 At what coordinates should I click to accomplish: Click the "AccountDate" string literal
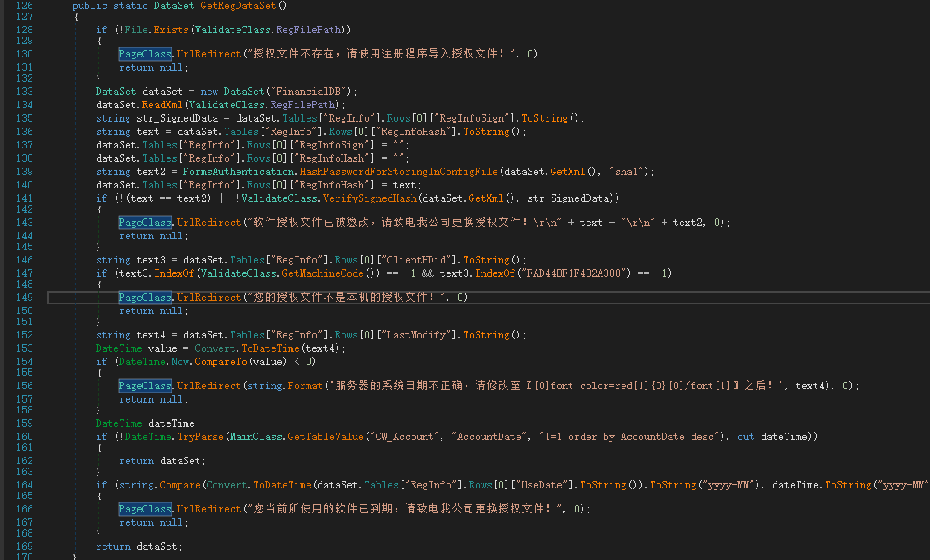tap(489, 437)
